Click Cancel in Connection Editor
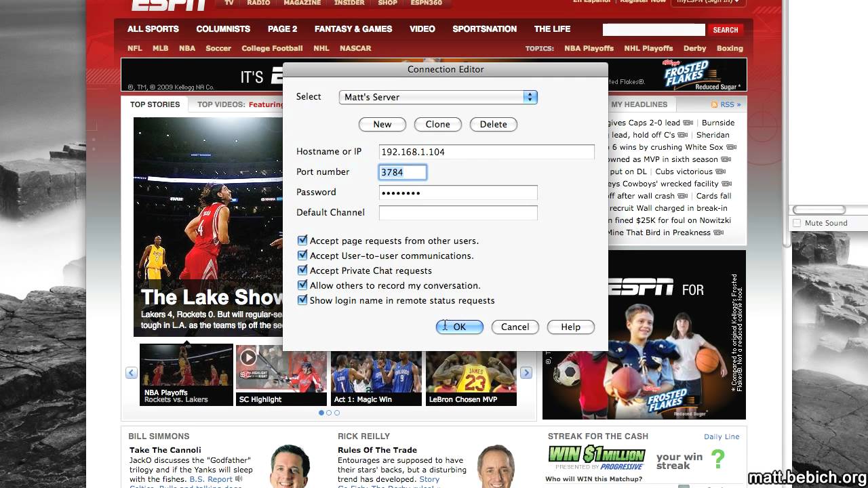The width and height of the screenshot is (868, 488). click(515, 327)
